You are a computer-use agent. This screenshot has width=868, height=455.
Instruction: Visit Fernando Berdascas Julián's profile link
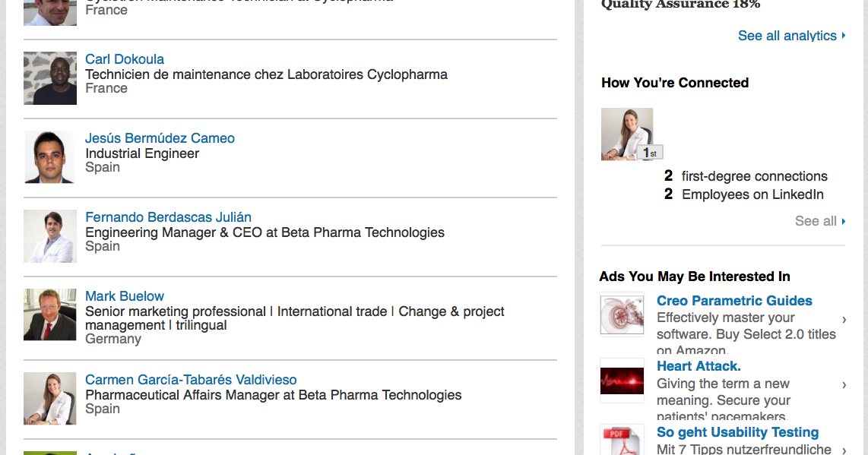168,217
